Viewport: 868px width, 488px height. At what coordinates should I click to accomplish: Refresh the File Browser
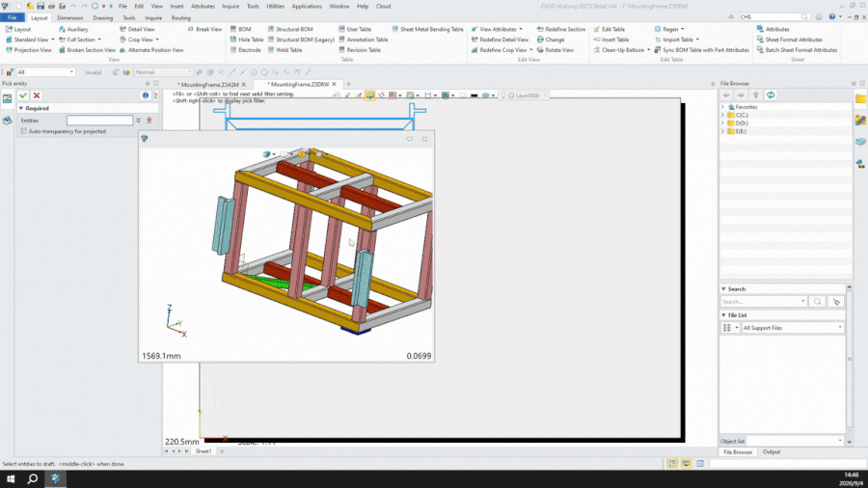pyautogui.click(x=771, y=95)
